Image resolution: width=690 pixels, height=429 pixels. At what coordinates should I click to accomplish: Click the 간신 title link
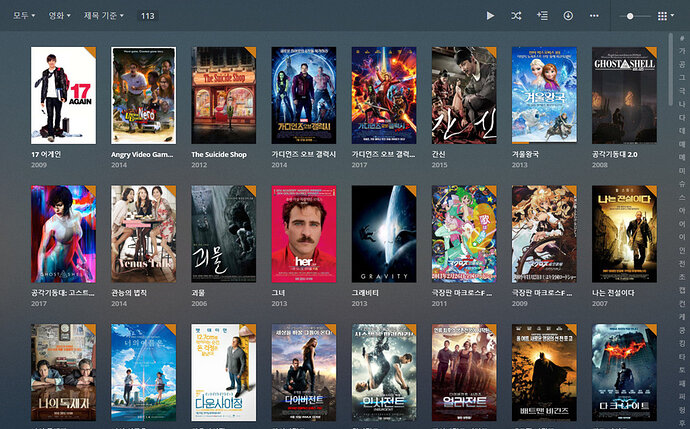click(438, 154)
